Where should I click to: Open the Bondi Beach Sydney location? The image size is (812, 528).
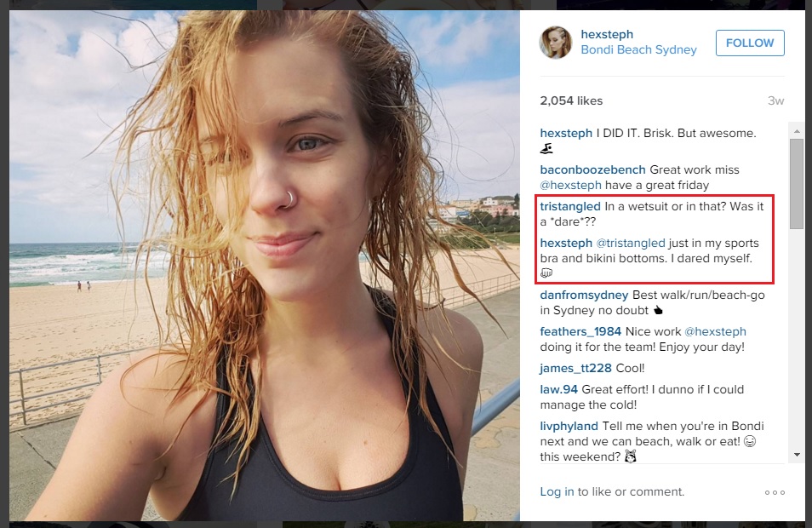[x=638, y=49]
